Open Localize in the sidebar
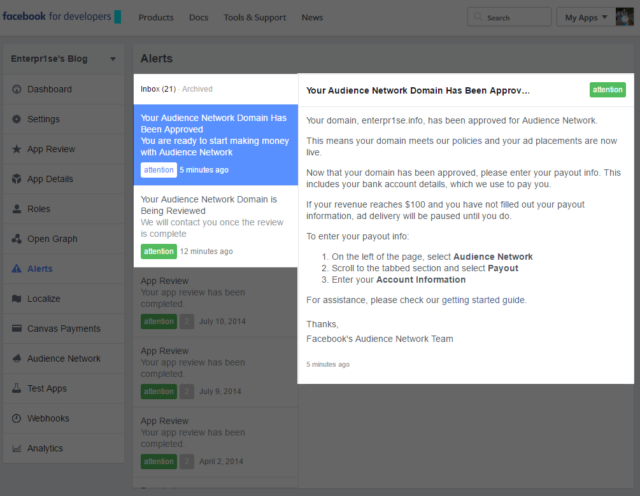This screenshot has height=496, width=640. (x=64, y=298)
